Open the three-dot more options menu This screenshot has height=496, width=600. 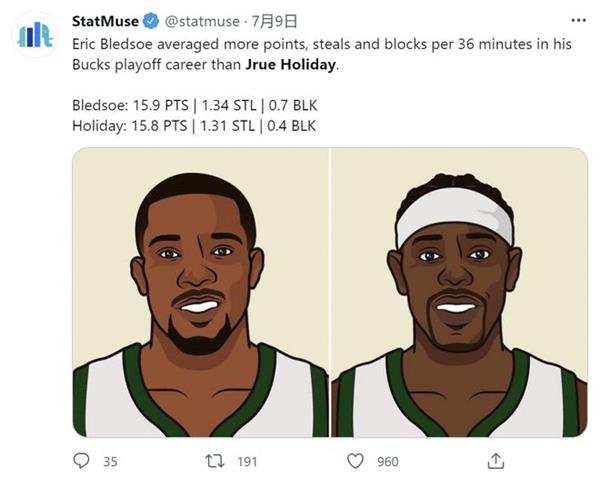(578, 21)
